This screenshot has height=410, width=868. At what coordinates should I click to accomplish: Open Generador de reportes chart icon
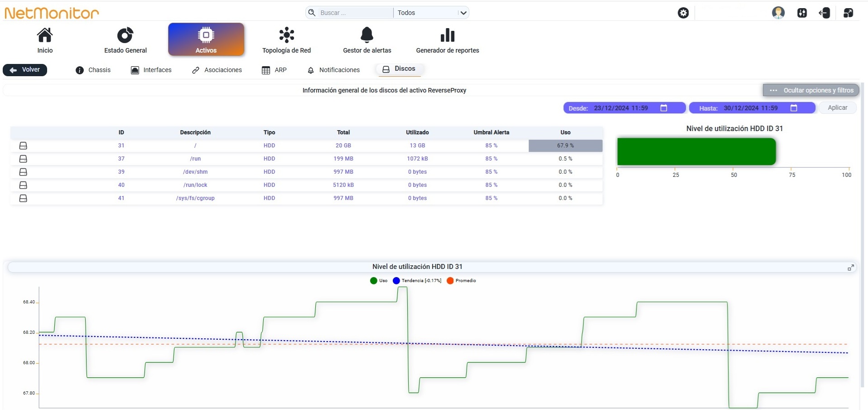[x=448, y=35]
